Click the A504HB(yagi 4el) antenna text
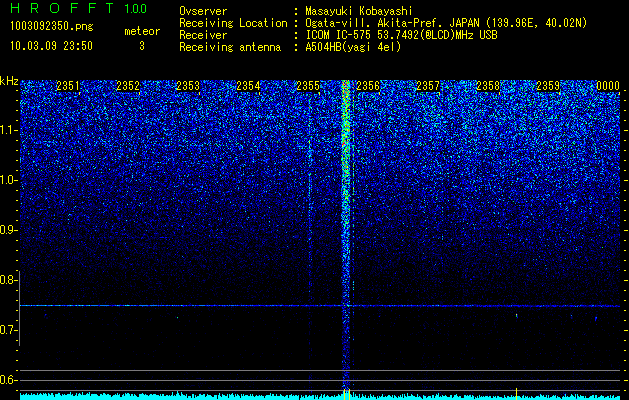 point(353,47)
